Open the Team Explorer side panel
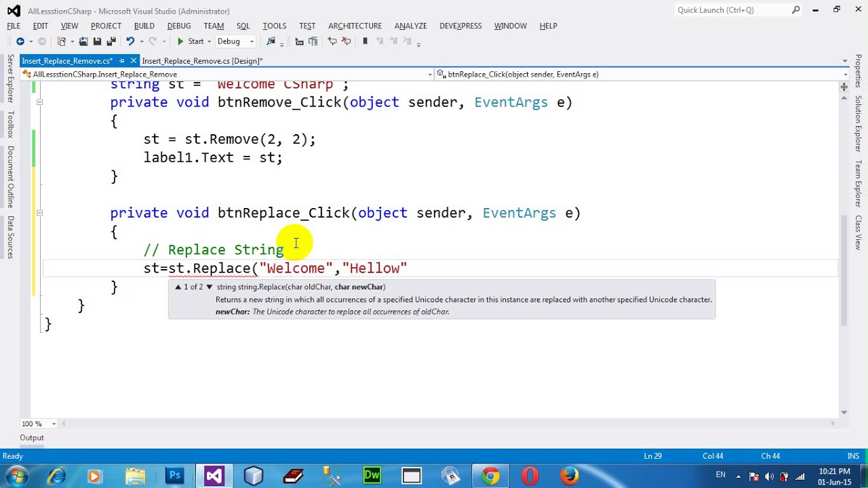The width and height of the screenshot is (868, 488). (x=858, y=184)
